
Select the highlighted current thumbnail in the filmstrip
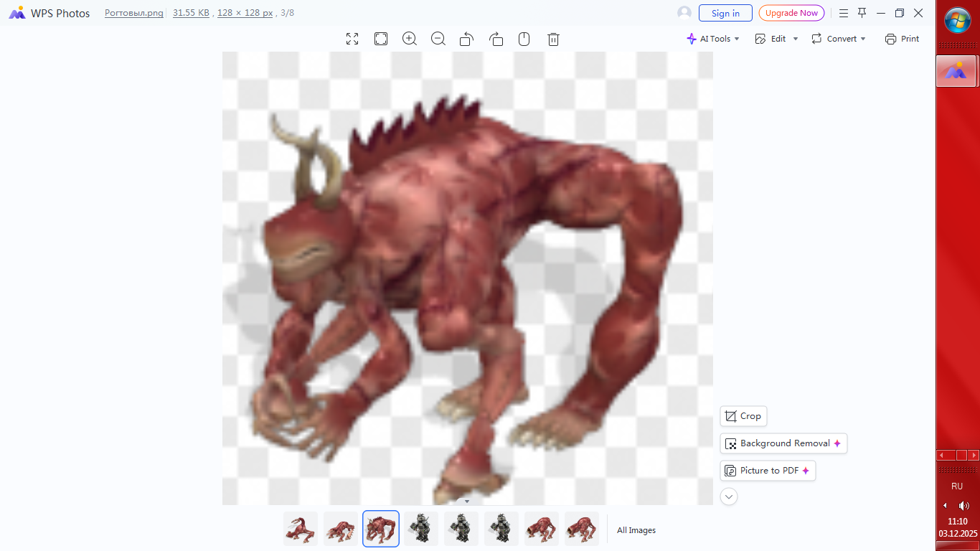[x=381, y=529]
